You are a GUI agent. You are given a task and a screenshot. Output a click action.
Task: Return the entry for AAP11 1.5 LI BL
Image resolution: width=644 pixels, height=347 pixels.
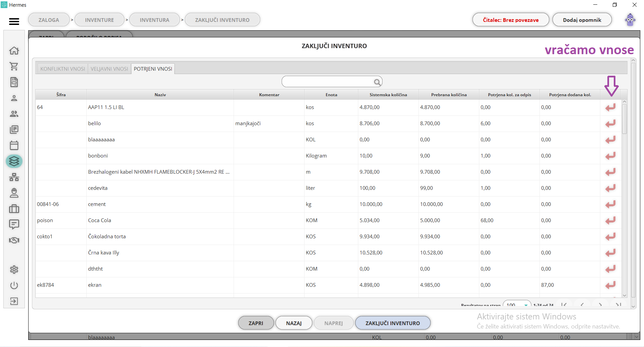click(x=610, y=107)
